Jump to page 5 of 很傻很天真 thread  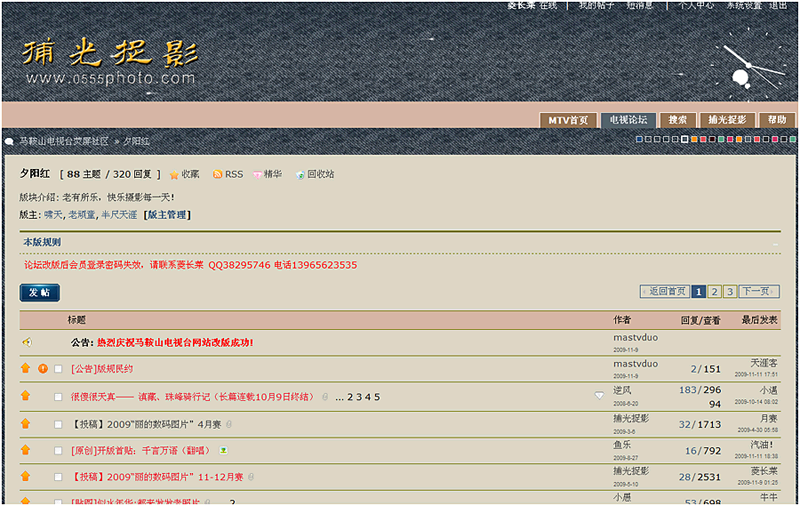pyautogui.click(x=376, y=397)
